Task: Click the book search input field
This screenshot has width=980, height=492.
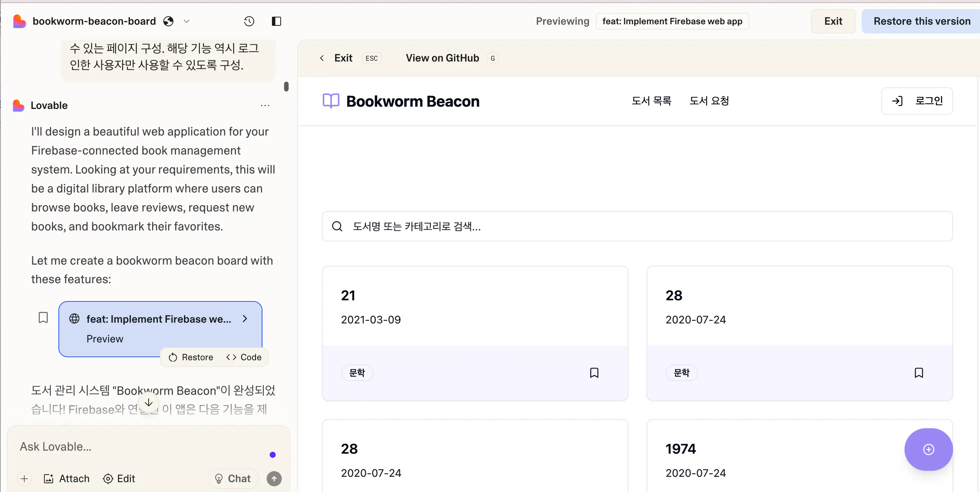Action: pyautogui.click(x=637, y=227)
